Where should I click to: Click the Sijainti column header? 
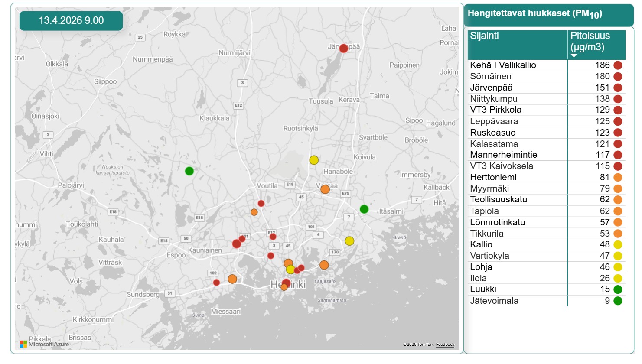[485, 36]
